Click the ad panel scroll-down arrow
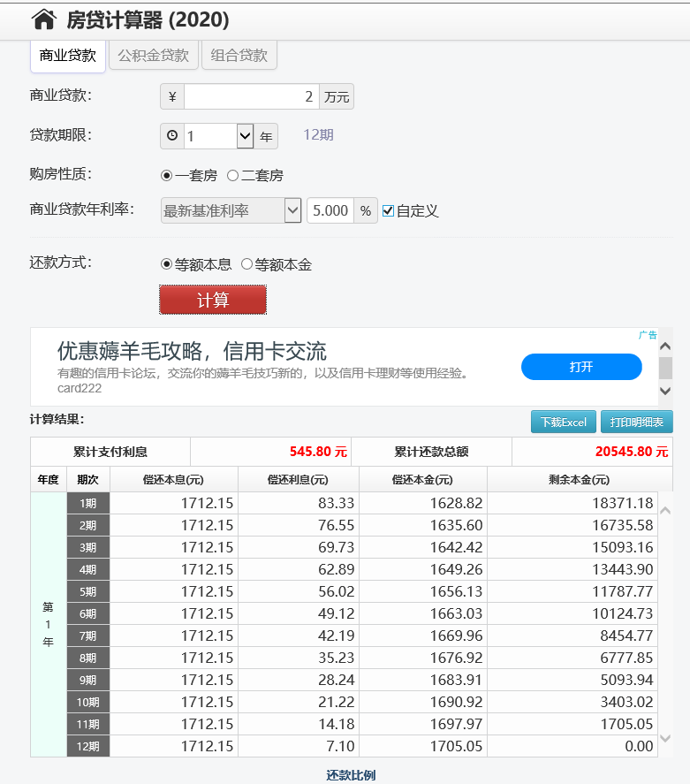Screen dimensions: 690x784 click(666, 391)
